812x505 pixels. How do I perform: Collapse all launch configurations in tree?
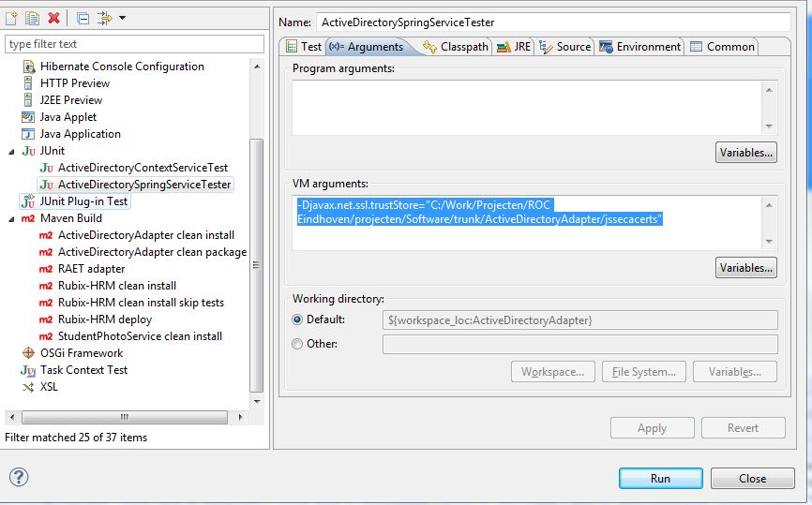pos(83,18)
